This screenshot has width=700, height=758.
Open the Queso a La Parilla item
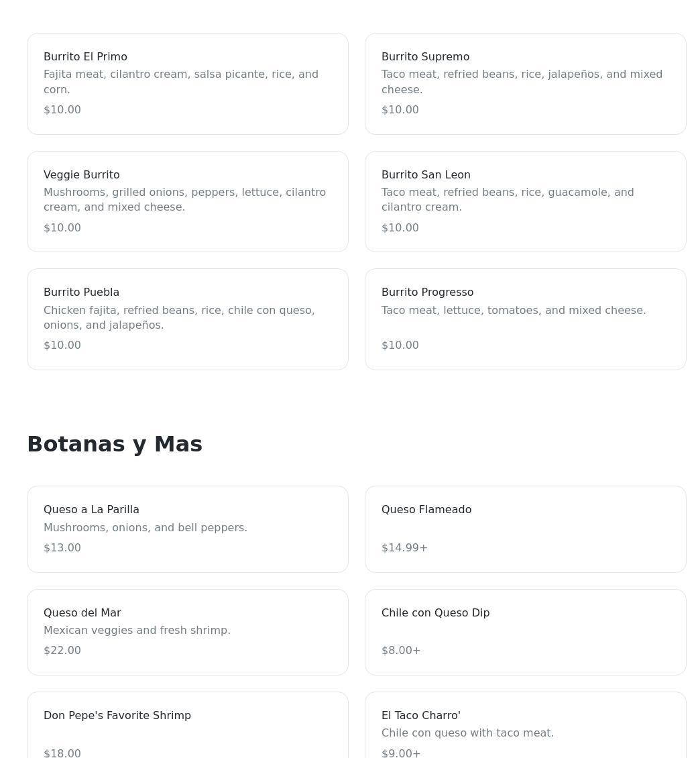click(x=188, y=529)
